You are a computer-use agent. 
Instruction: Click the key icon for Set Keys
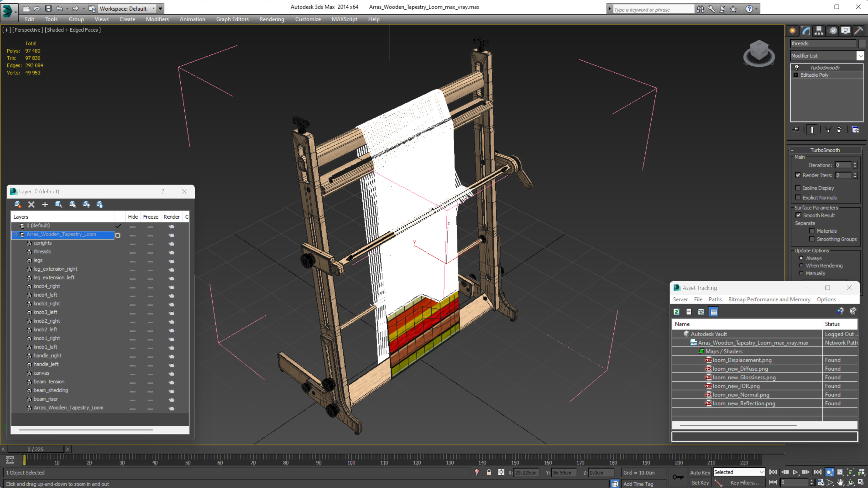[678, 477]
